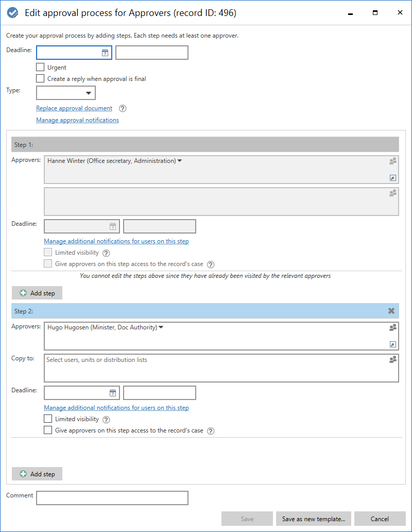The image size is (412, 532).
Task: Open the Manage approval notifications link
Action: [x=77, y=120]
